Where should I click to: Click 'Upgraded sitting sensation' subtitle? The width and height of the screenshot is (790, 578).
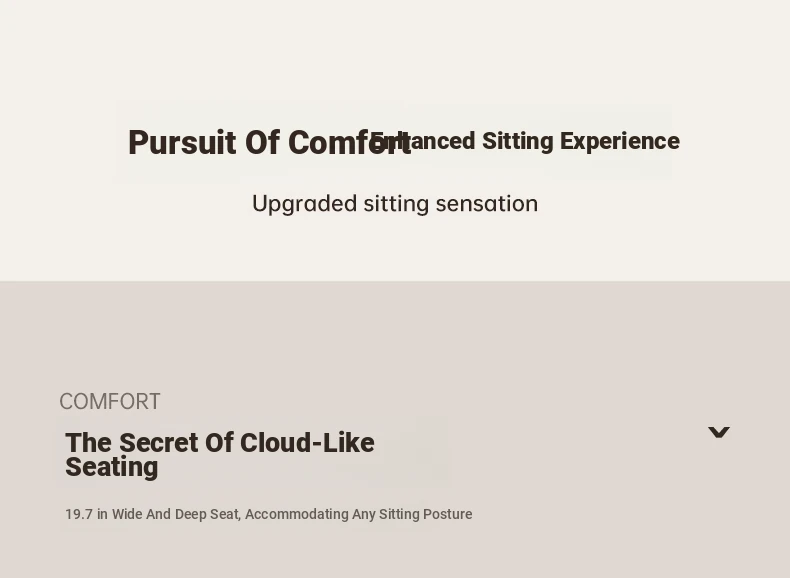[395, 204]
